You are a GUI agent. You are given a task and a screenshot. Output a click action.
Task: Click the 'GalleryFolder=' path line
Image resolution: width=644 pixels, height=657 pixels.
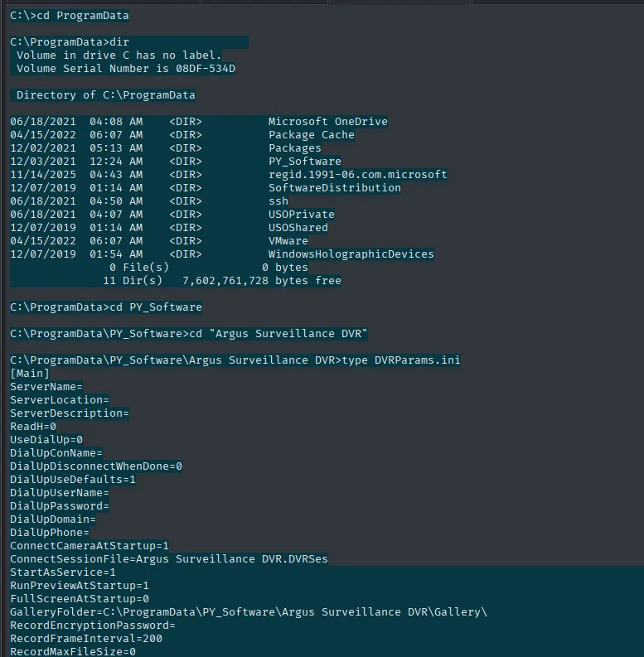[249, 612]
